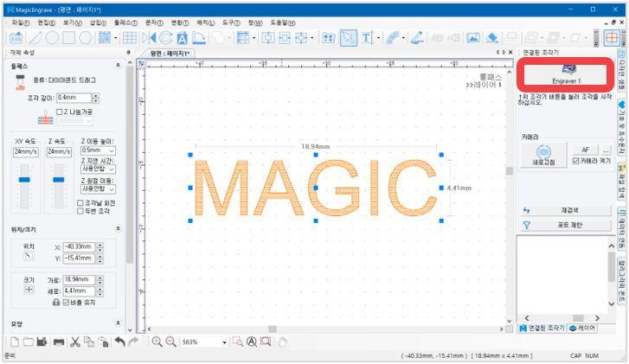Click the SVG import icon

(16, 38)
